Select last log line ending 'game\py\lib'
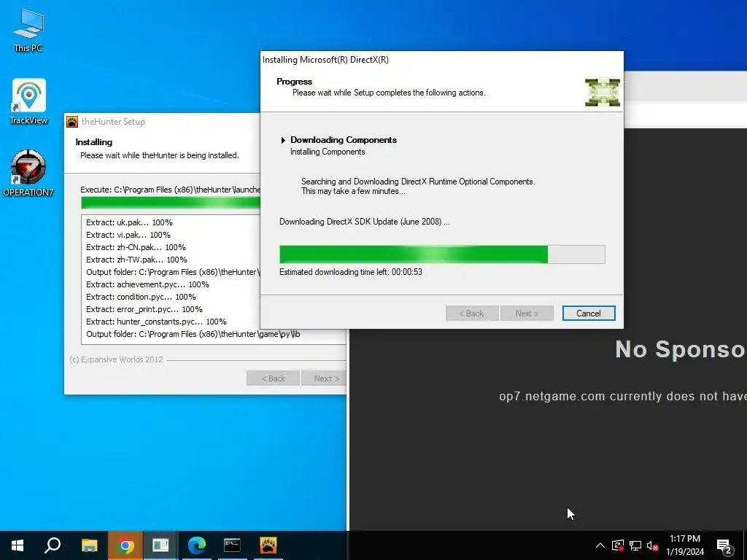747x560 pixels. [x=193, y=334]
